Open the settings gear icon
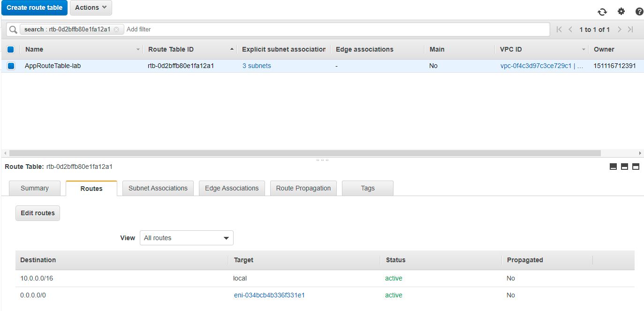Screen dimensions: 644x311 pos(621,12)
